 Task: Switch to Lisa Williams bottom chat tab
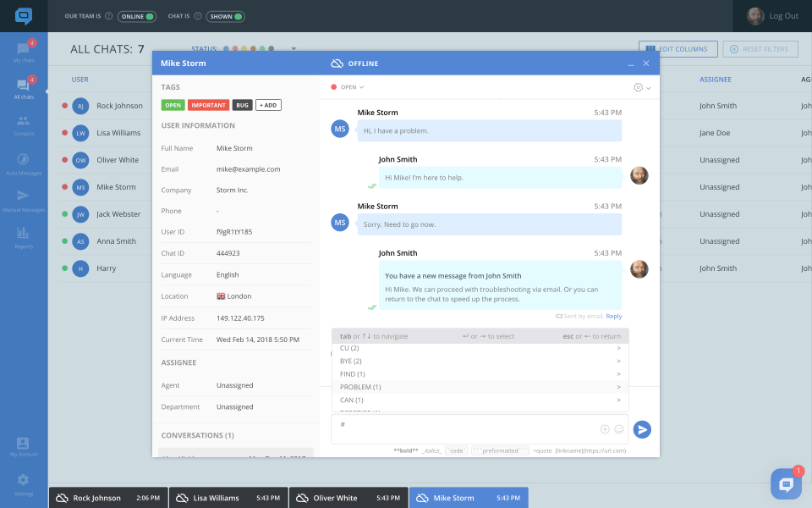(229, 498)
